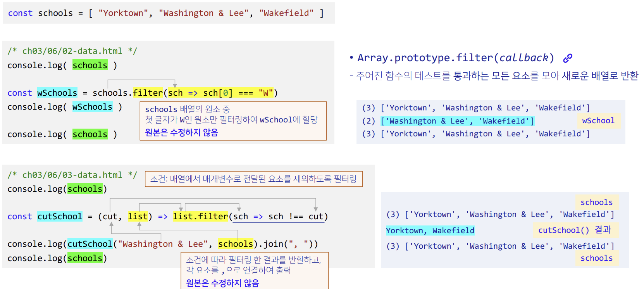Click the 'Yorktown, Wakefield' output result
644x289 pixels.
pyautogui.click(x=430, y=231)
